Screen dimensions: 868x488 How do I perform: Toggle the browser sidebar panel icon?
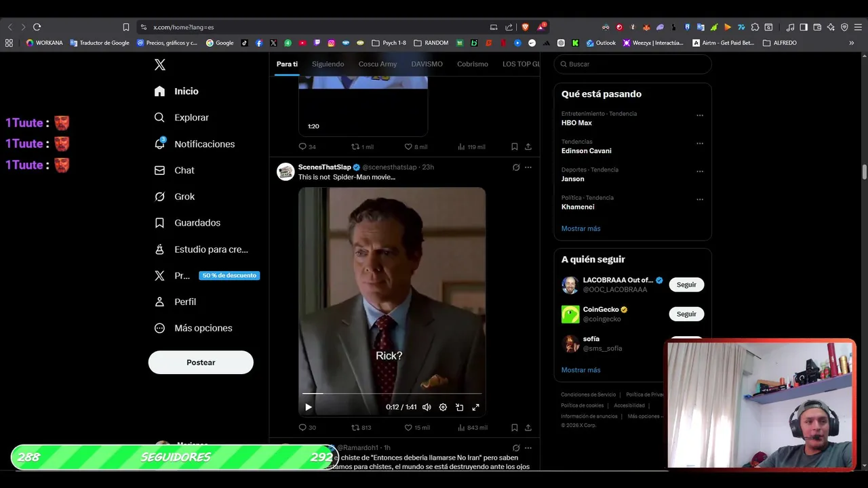coord(804,27)
